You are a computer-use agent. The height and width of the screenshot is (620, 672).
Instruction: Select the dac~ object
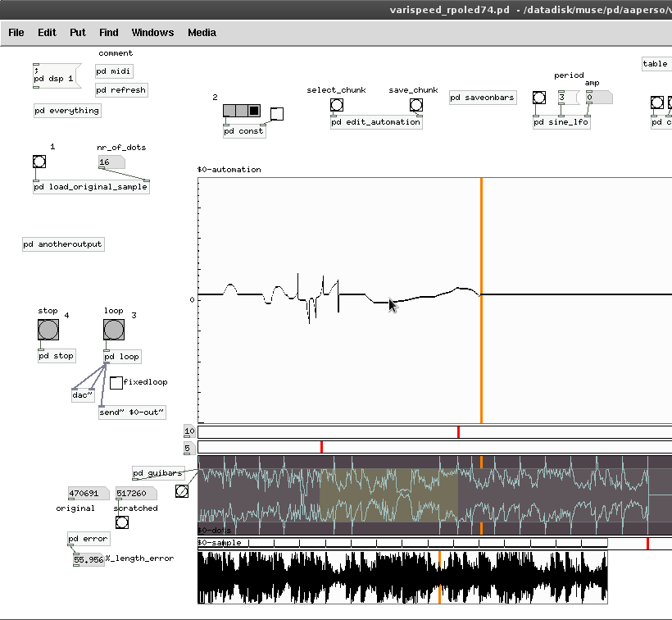pos(83,395)
